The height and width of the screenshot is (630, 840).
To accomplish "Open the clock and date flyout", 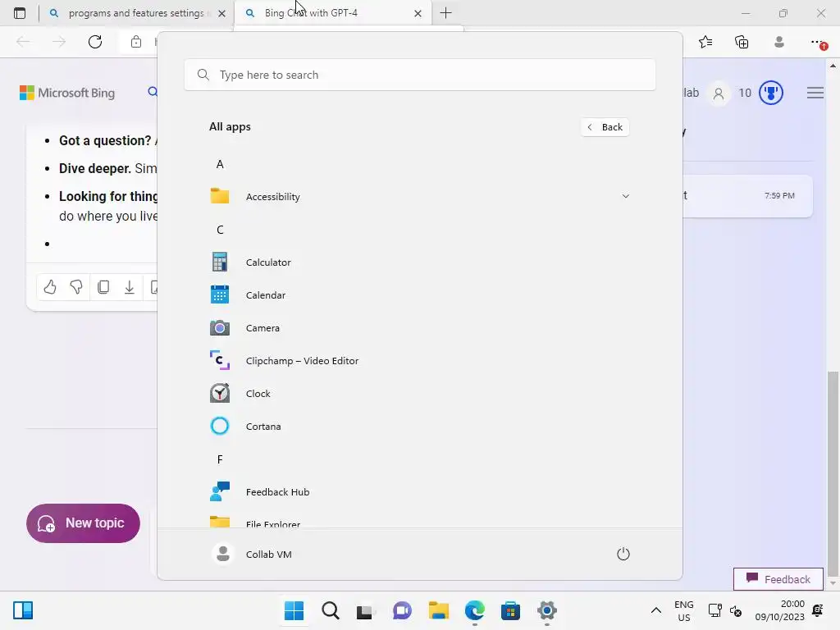I will point(780,610).
